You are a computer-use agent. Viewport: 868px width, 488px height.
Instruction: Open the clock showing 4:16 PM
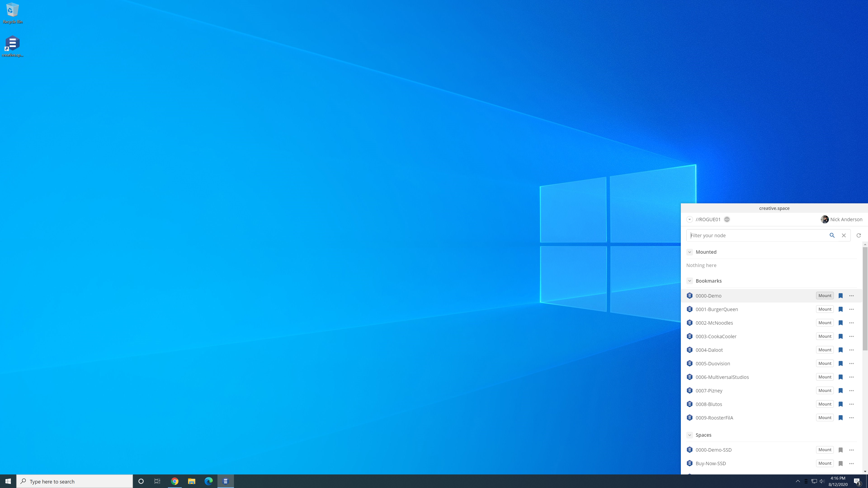tap(838, 481)
